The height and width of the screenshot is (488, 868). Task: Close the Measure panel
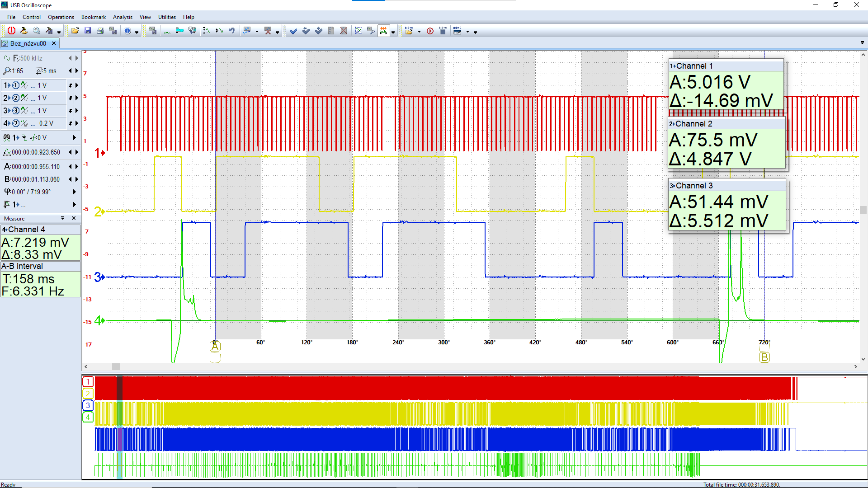(x=74, y=218)
